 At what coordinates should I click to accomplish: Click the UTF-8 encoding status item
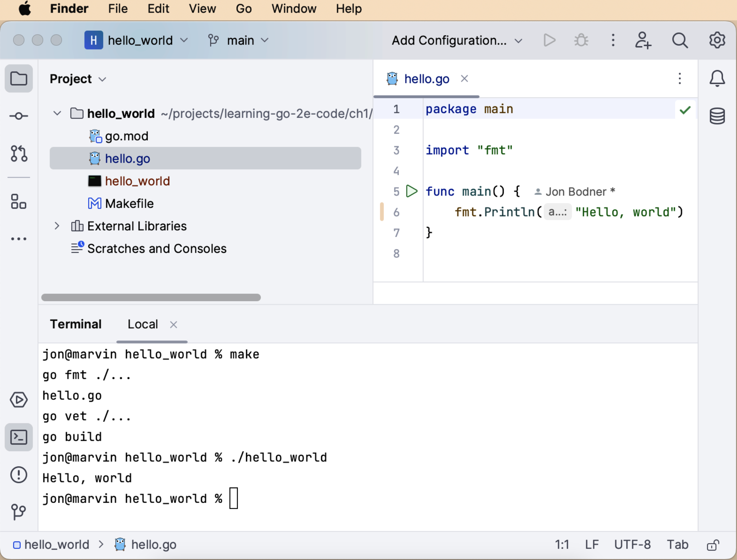click(x=632, y=545)
